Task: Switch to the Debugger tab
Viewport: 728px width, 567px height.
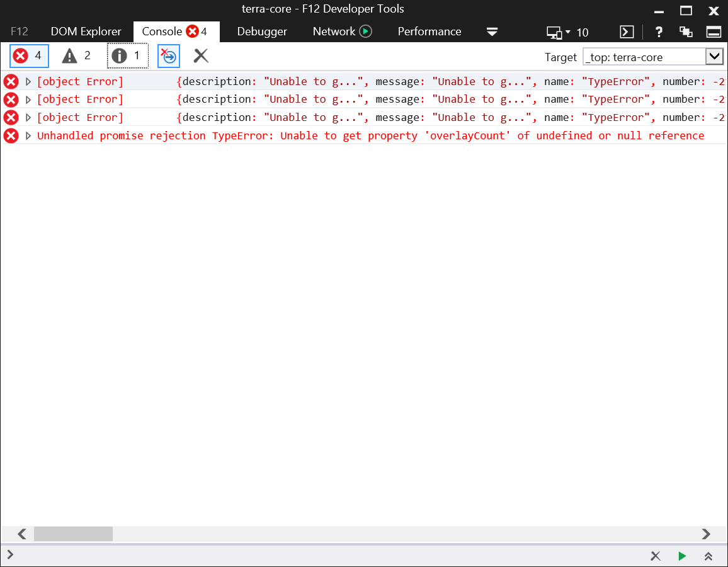Action: click(262, 31)
